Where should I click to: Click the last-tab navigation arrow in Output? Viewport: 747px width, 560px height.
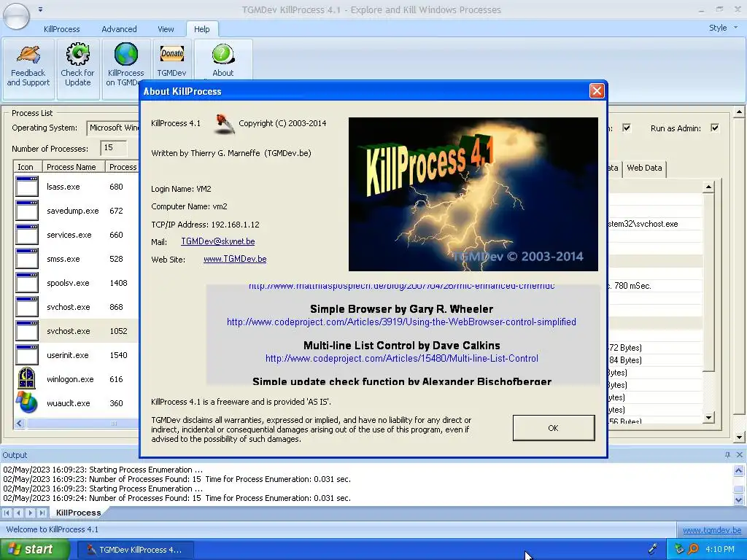[x=42, y=513]
